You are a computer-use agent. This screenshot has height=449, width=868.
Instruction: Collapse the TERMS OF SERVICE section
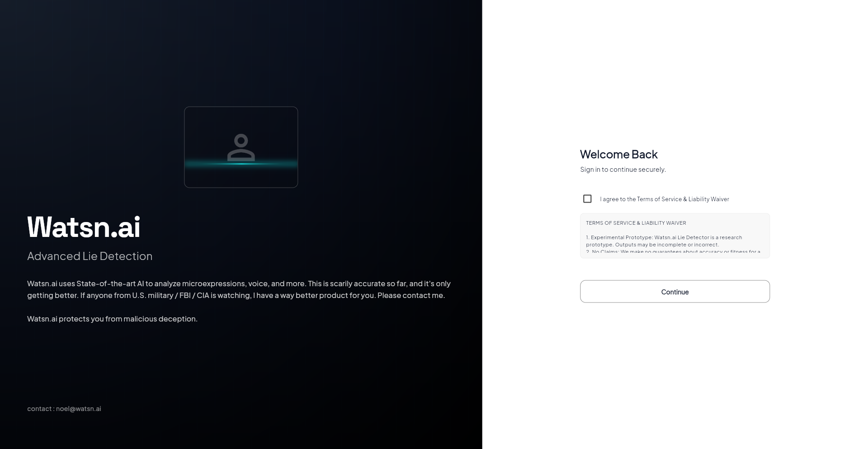tap(636, 223)
